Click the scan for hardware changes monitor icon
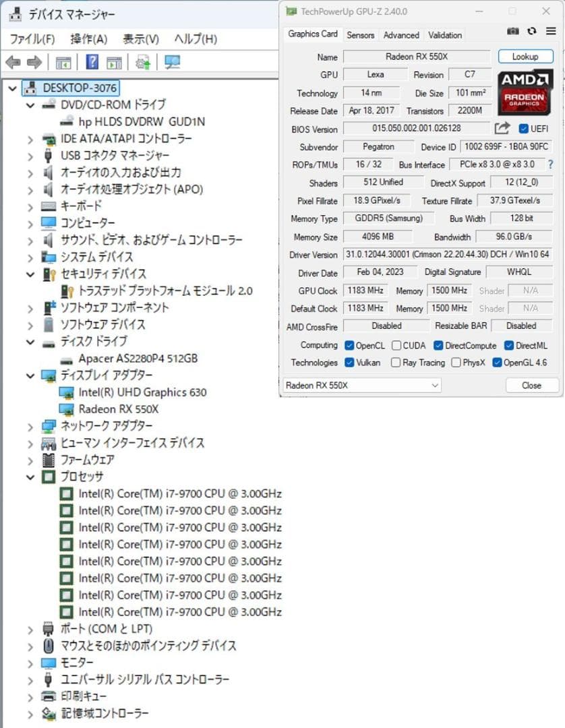The width and height of the screenshot is (565, 728). point(172,62)
